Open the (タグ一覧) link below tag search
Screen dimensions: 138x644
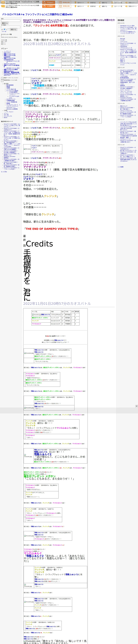(4, 31)
